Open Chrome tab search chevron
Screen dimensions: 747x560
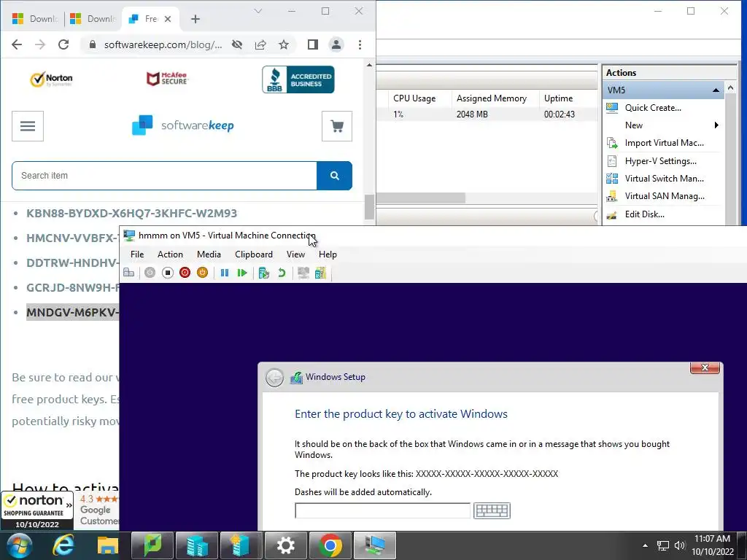coord(258,11)
